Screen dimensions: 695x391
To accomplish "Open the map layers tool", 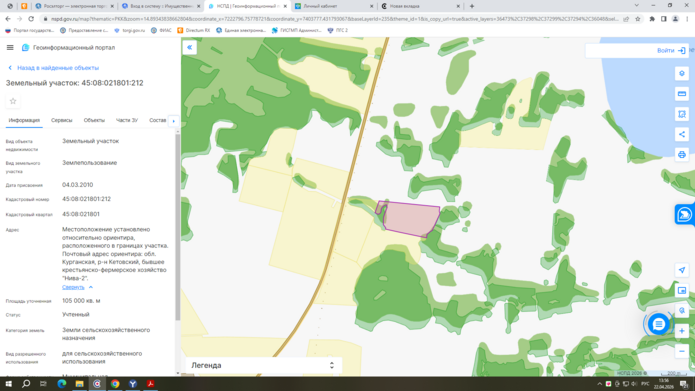I will [682, 74].
